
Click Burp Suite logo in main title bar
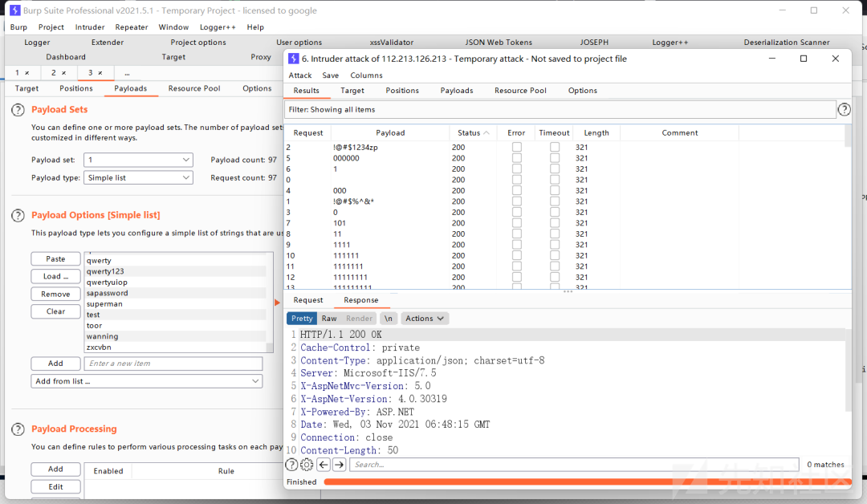pyautogui.click(x=15, y=10)
